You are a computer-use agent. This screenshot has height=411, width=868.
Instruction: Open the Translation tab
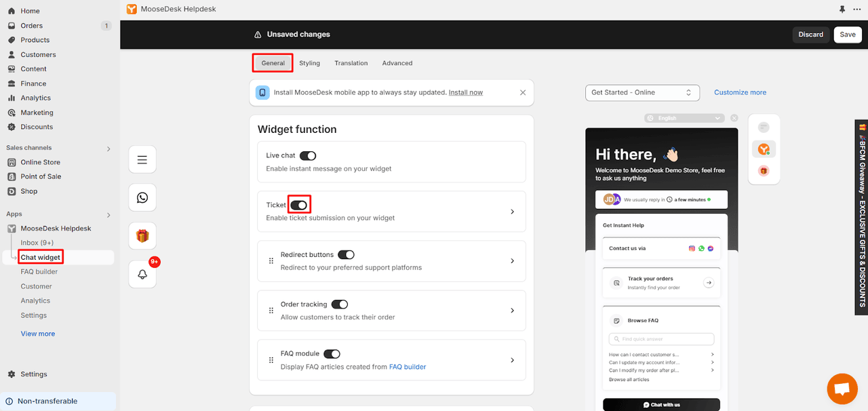click(x=351, y=62)
